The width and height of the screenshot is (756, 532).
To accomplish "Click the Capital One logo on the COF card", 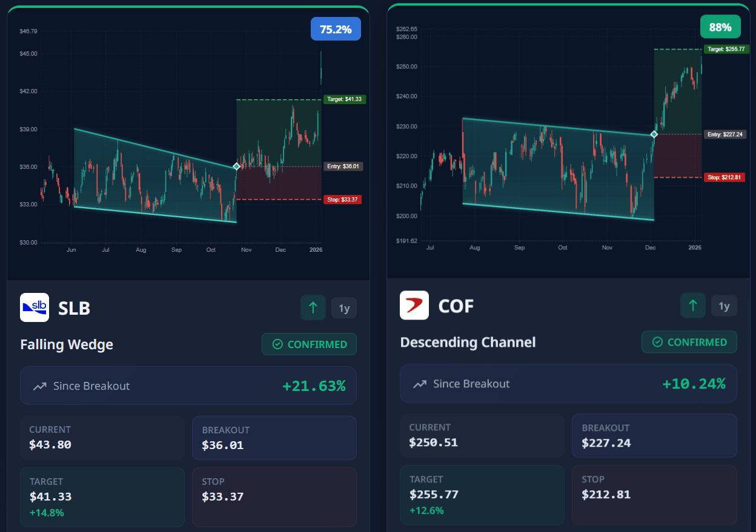I will point(414,305).
